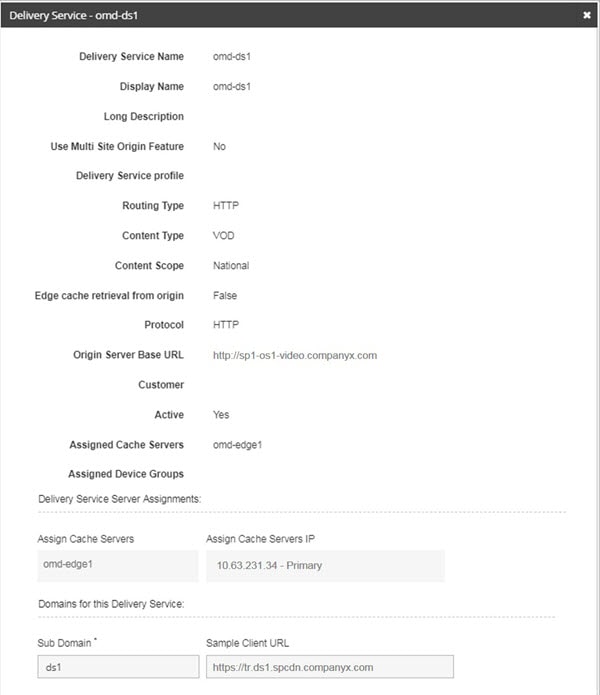Screen dimensions: 600x695
Task: Click the Sample Client URL field
Action: 330,667
